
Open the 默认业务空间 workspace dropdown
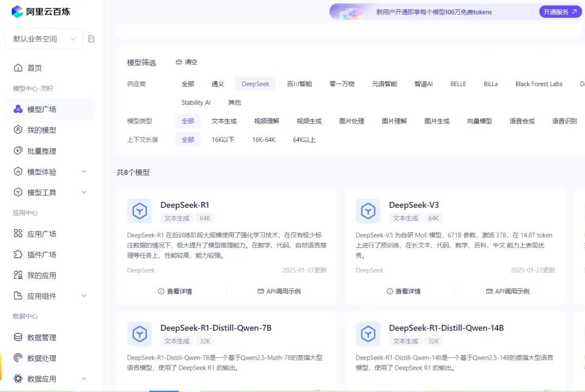click(x=44, y=39)
